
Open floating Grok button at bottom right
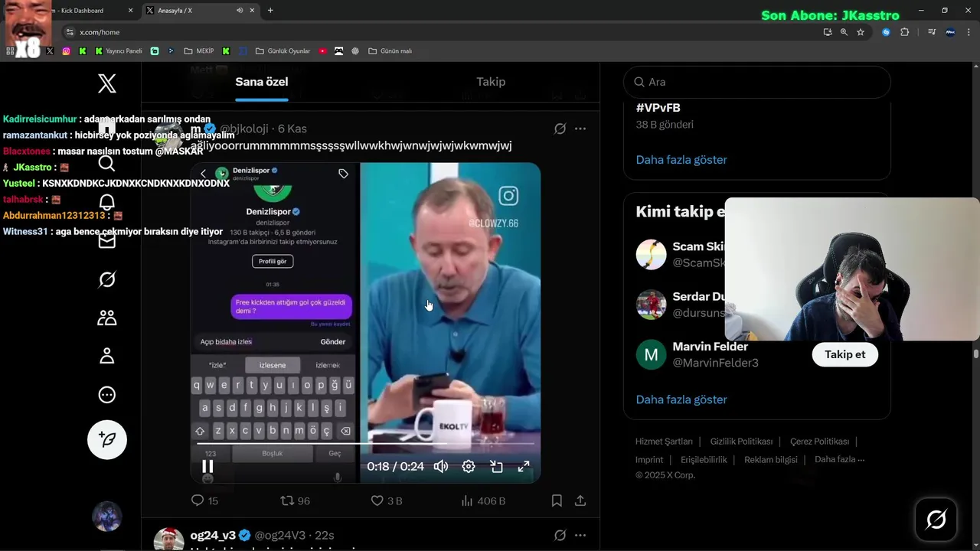pyautogui.click(x=936, y=520)
